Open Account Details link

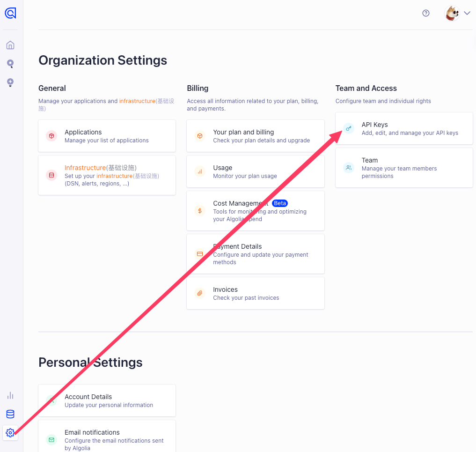point(107,400)
